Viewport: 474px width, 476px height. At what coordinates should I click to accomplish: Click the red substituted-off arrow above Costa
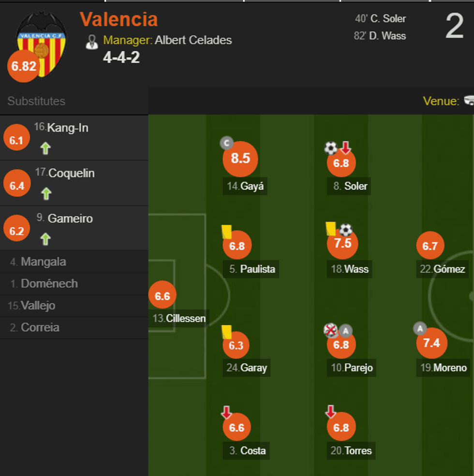226,412
